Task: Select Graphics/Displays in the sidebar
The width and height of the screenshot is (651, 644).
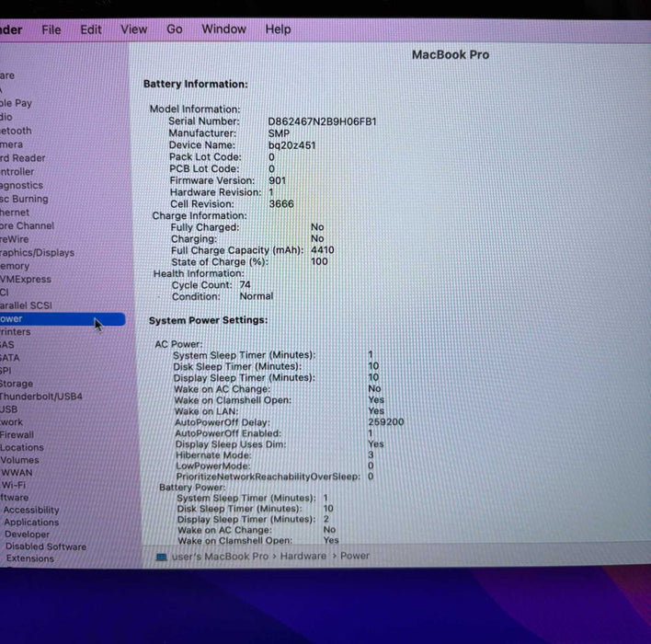Action: tap(37, 253)
